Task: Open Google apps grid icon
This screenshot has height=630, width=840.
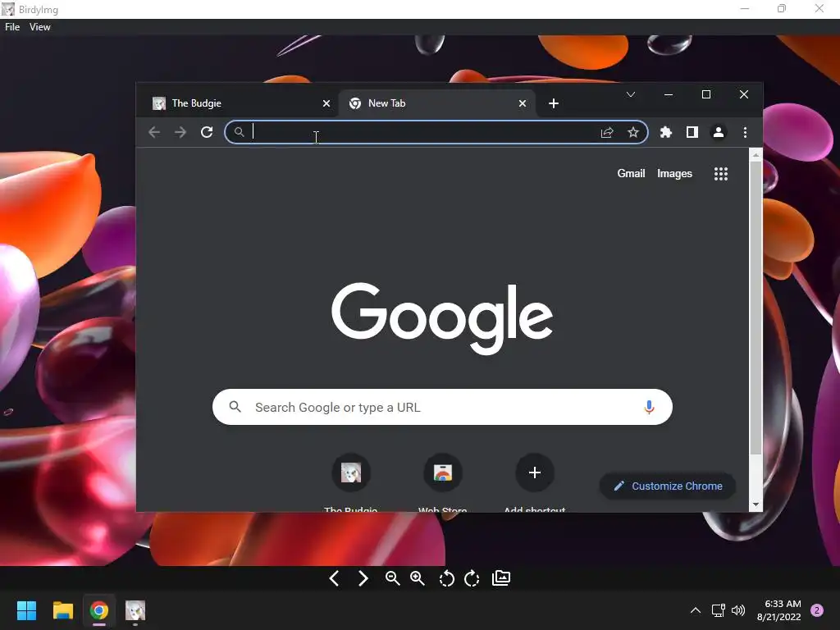Action: (721, 174)
